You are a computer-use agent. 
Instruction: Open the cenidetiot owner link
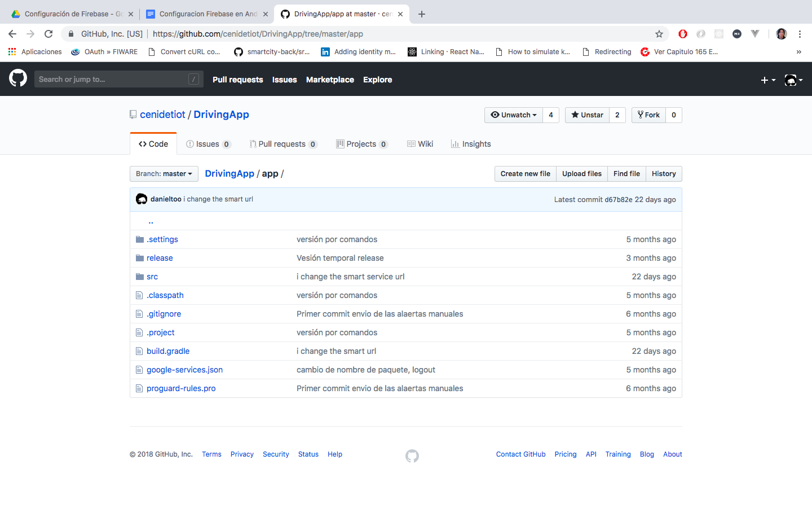pyautogui.click(x=162, y=115)
